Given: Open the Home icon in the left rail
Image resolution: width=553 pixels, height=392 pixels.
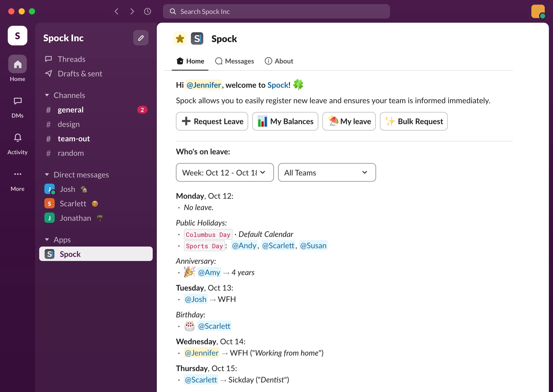Looking at the screenshot, I should 18,64.
